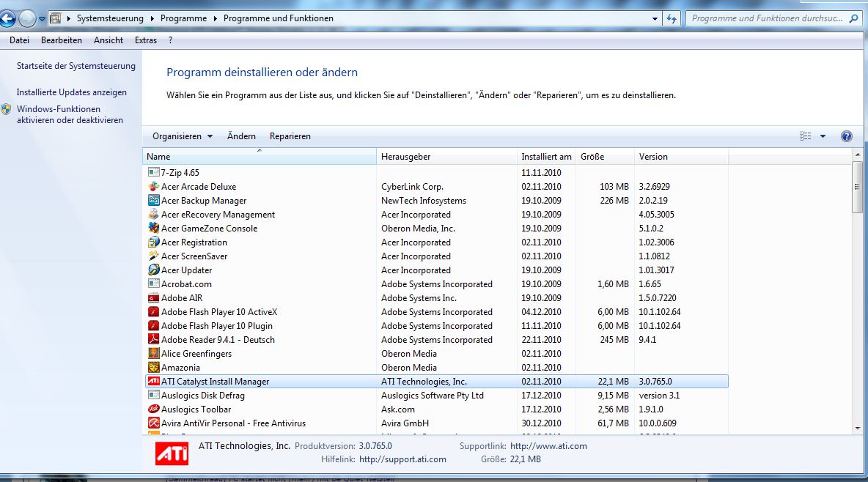This screenshot has height=482, width=868.
Task: Click the Avira AntiVir Personal icon
Action: tap(154, 423)
